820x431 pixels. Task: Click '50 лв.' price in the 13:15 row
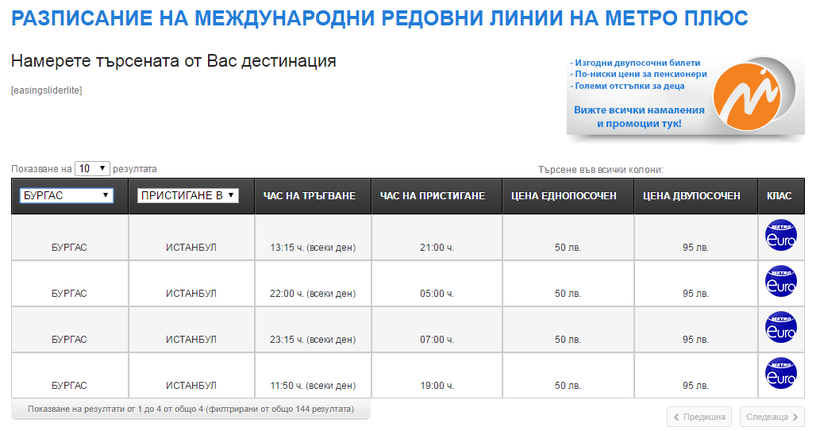click(x=568, y=247)
